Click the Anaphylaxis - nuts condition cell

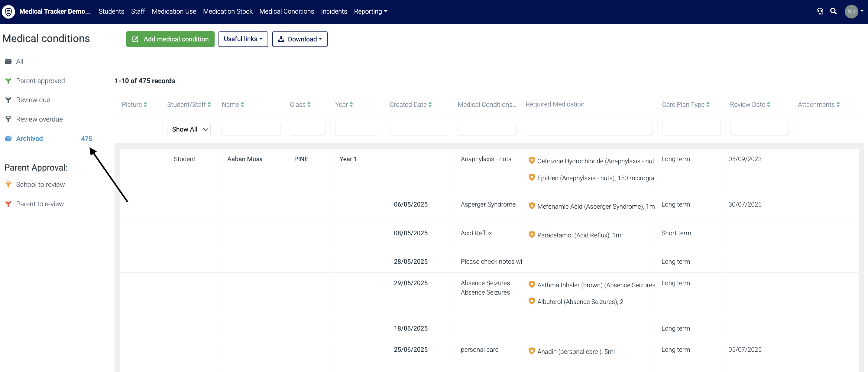click(486, 159)
